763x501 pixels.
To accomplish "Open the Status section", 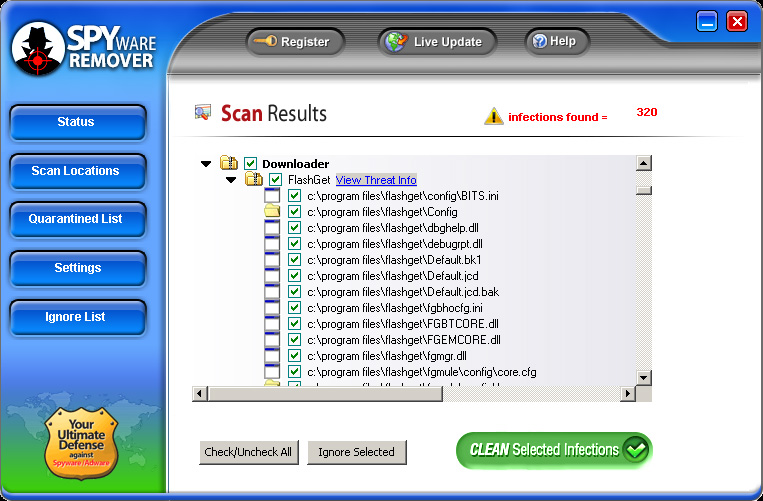I will tap(77, 122).
